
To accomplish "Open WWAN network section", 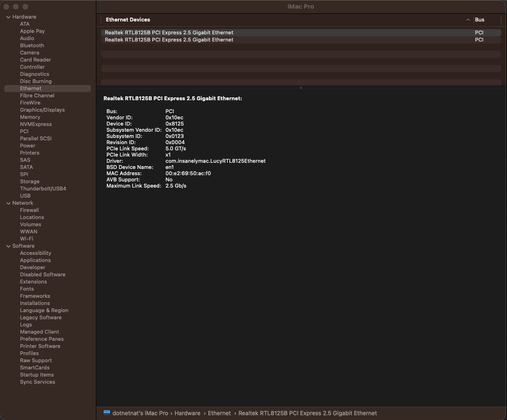I will [x=29, y=231].
